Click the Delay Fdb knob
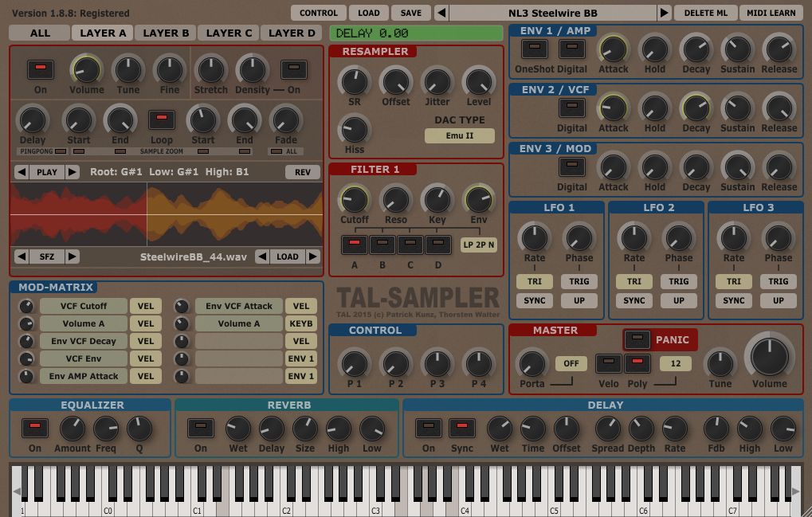The width and height of the screenshot is (812, 517). [x=716, y=429]
